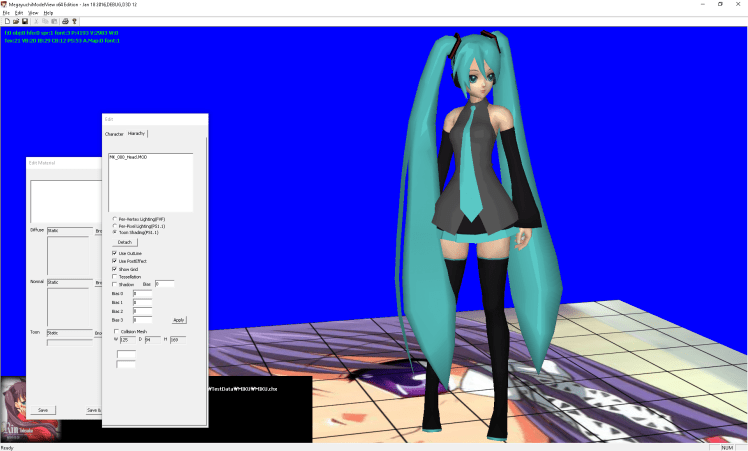Click the Paste clipboard toolbar icon
The width and height of the screenshot is (748, 451).
click(54, 21)
